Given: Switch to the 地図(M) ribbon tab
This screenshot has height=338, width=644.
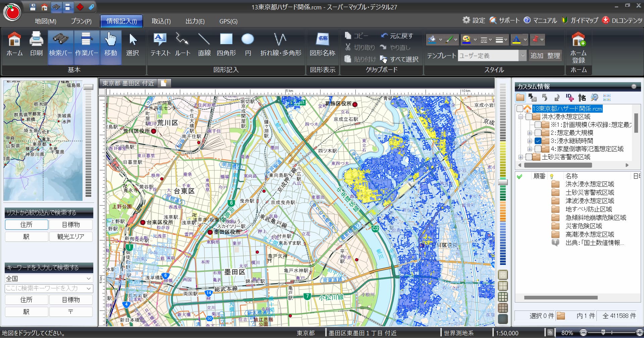Looking at the screenshot, I should coord(46,21).
